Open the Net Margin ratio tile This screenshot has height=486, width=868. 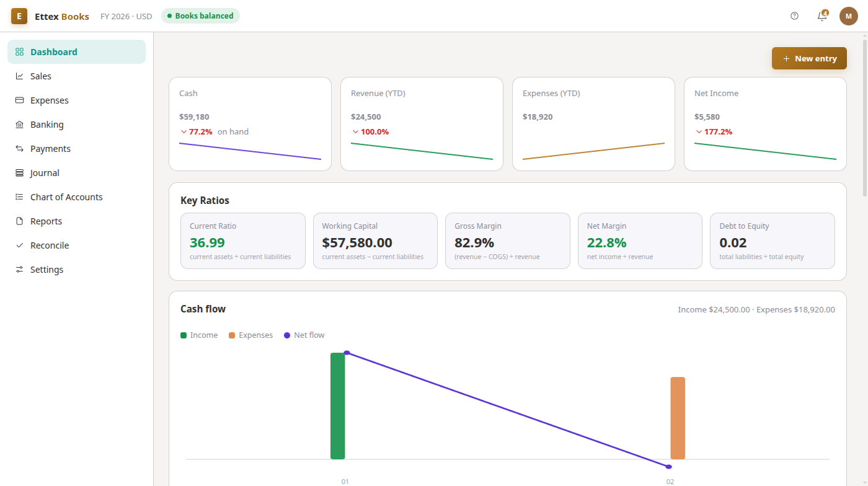pos(640,241)
